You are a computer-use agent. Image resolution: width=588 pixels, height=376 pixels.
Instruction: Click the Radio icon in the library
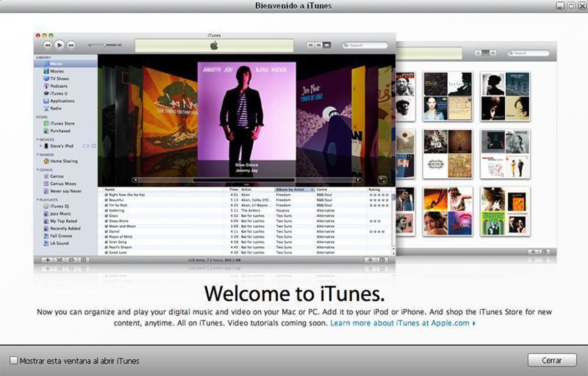[46, 109]
